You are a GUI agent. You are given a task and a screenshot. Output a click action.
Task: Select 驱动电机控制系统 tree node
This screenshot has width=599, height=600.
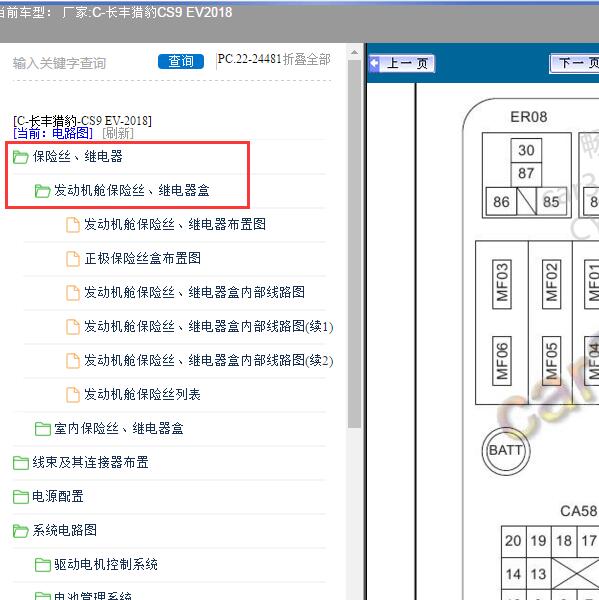tap(106, 565)
